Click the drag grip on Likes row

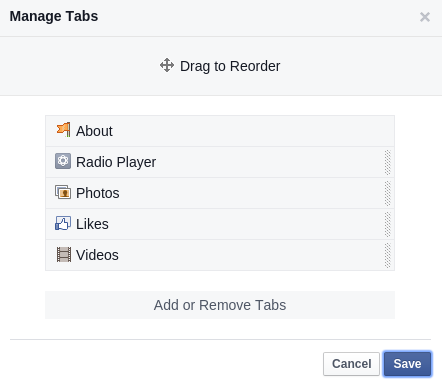387,224
